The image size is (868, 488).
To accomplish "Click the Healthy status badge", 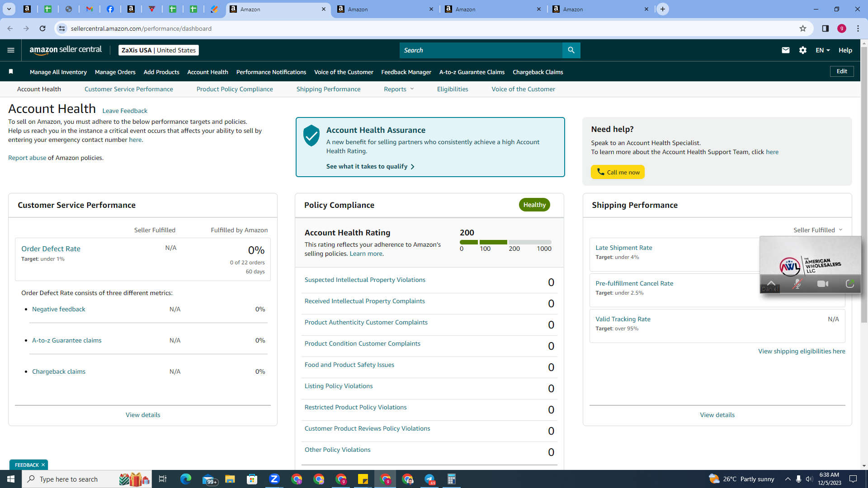I will [534, 205].
